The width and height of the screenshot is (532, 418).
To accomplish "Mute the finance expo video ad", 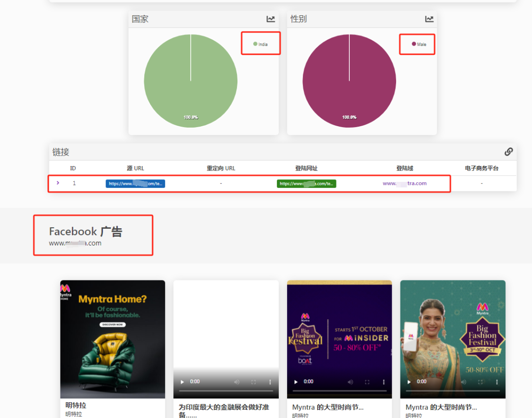I will click(x=236, y=382).
